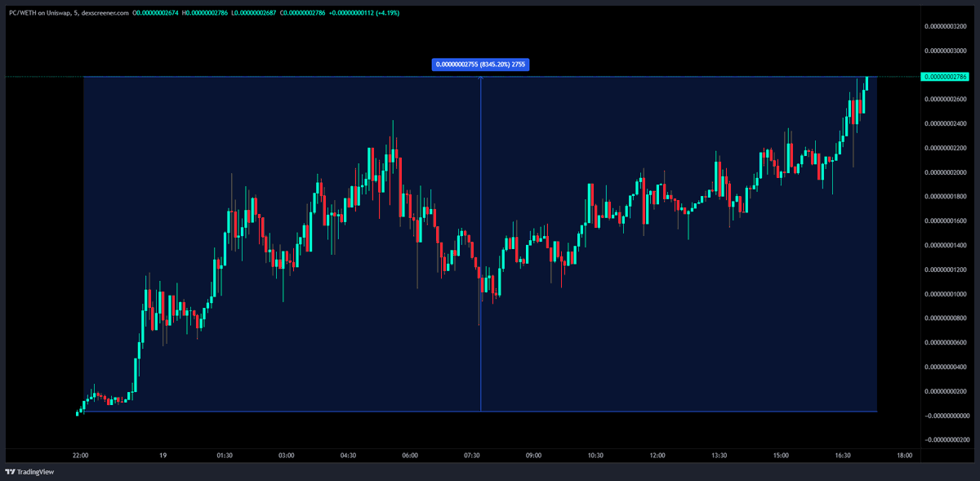
Task: Click the vertical blue crosshair line on the chart
Action: (481, 245)
